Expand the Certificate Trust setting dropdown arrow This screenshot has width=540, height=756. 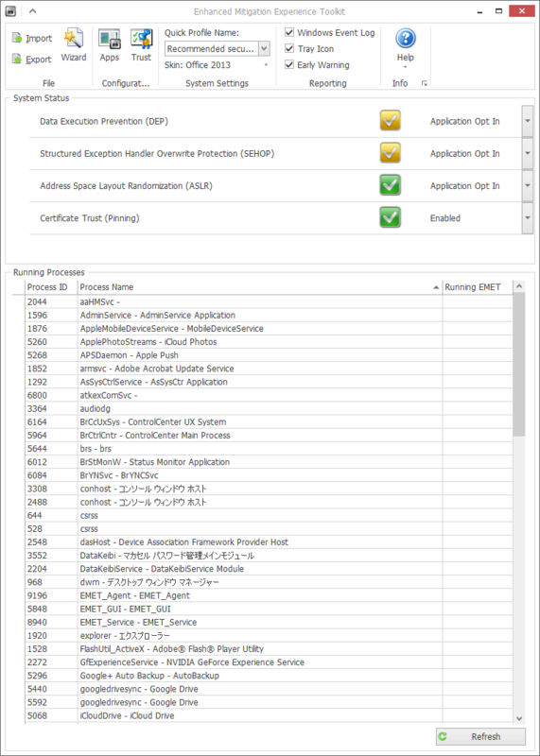tap(527, 218)
